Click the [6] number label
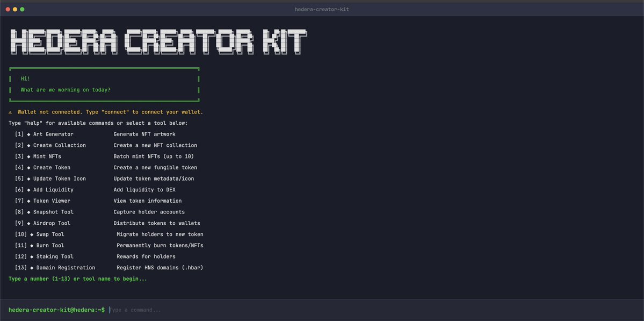The height and width of the screenshot is (321, 644). click(x=19, y=189)
